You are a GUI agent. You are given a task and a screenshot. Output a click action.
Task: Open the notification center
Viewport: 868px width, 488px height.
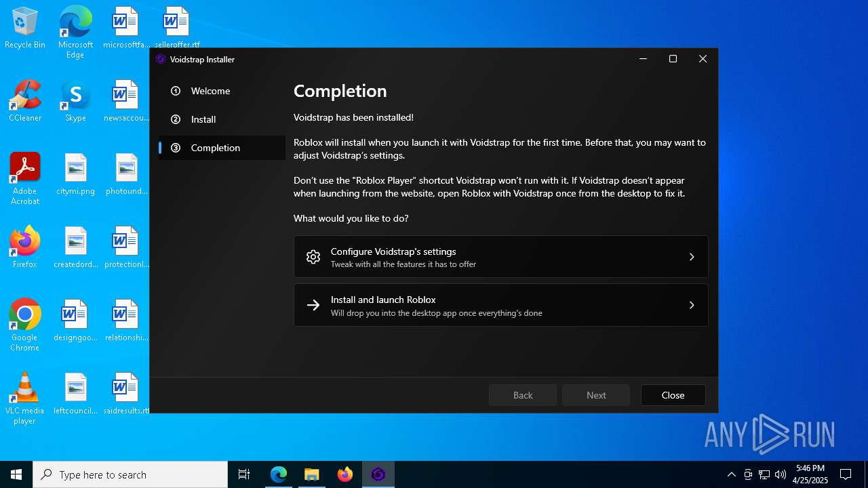point(846,474)
